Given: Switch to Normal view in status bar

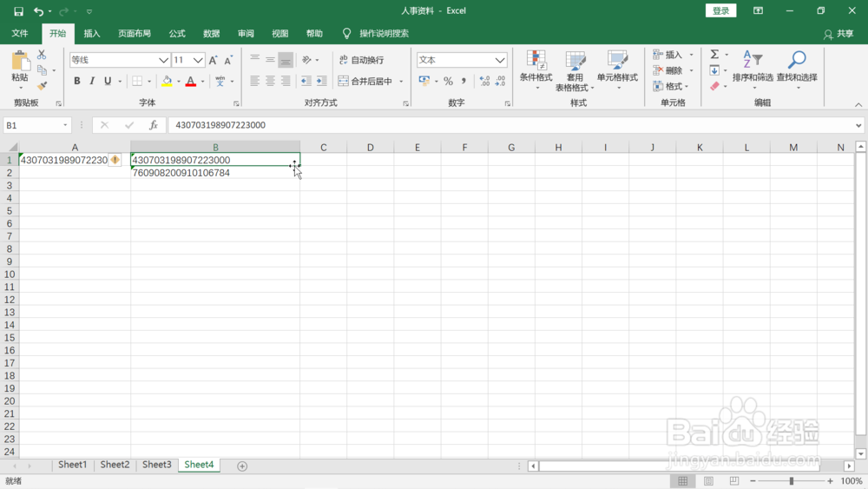Looking at the screenshot, I should [x=682, y=480].
